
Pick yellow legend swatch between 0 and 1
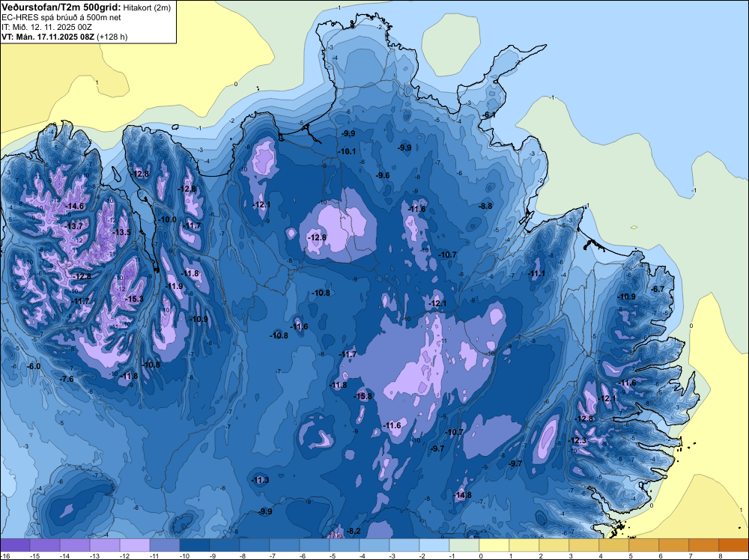(494, 545)
